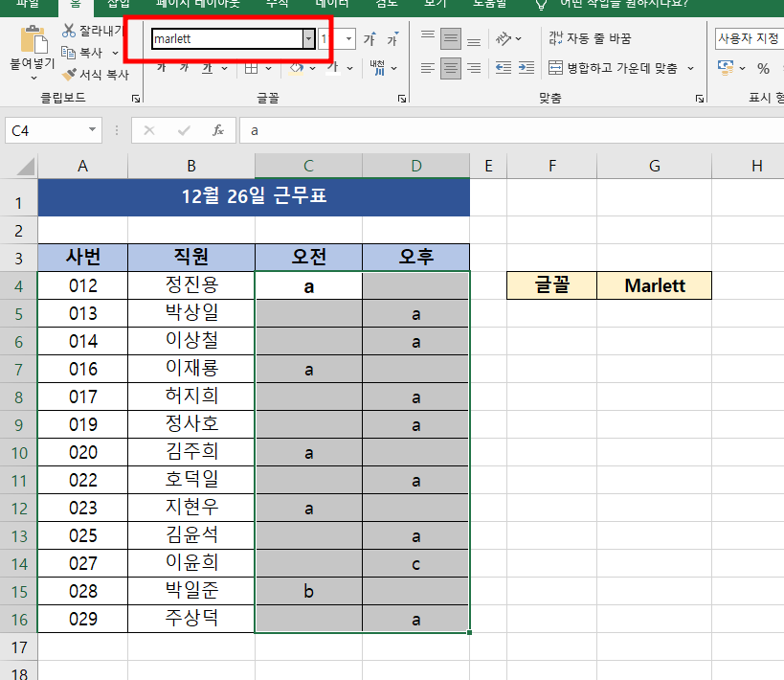
Task: Click the Copy icon
Action: 68,52
